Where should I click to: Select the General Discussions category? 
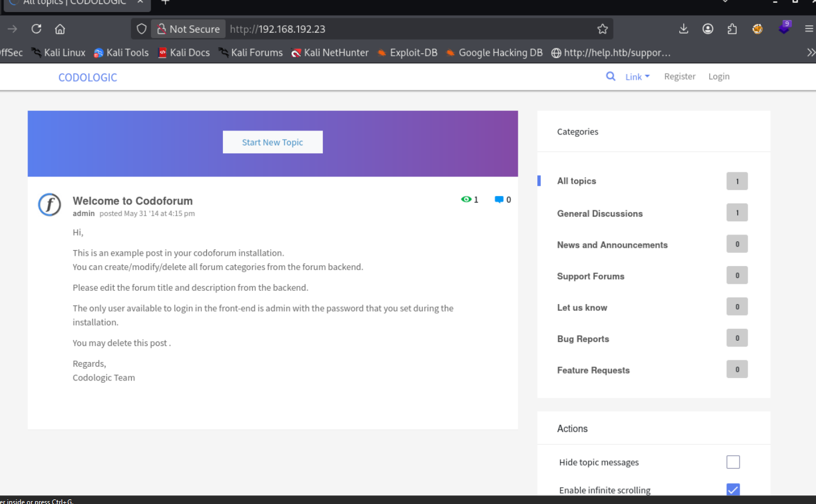[x=599, y=213]
